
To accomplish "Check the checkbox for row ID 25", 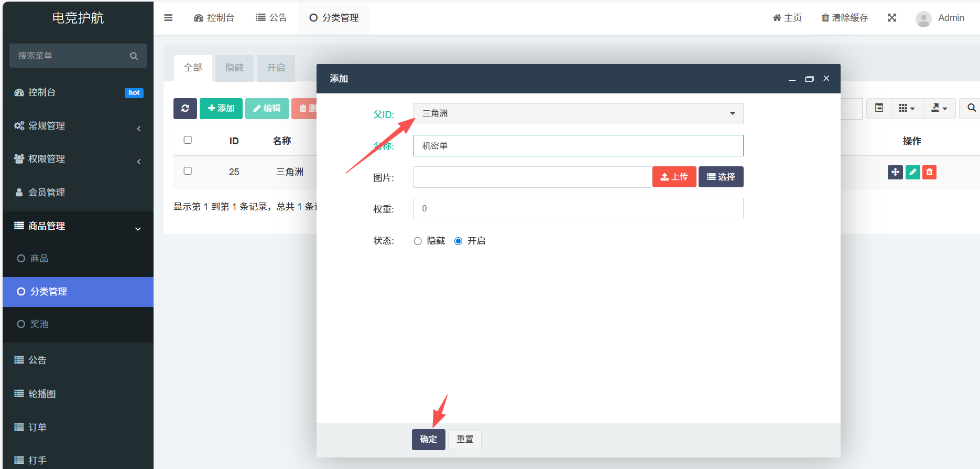I will tap(188, 171).
